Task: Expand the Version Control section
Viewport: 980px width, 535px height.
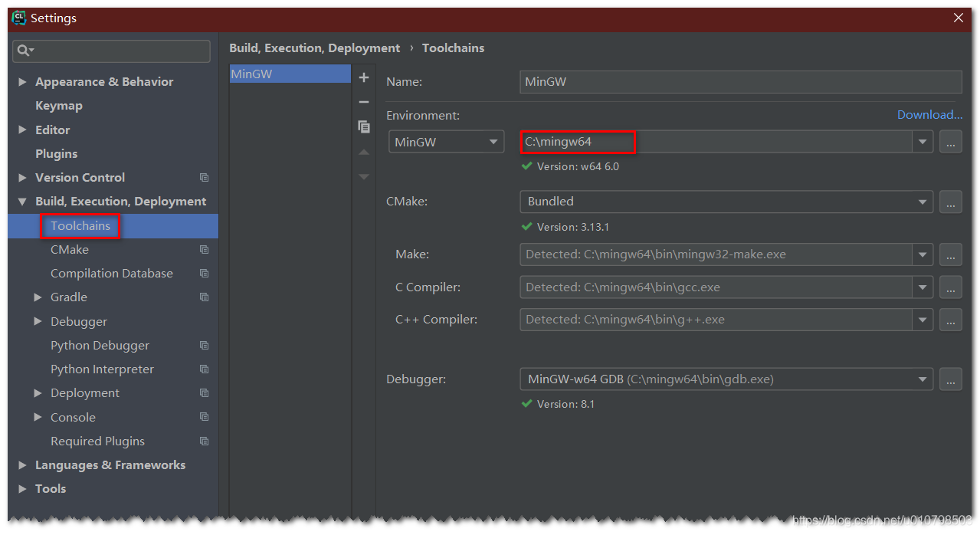Action: pyautogui.click(x=22, y=178)
